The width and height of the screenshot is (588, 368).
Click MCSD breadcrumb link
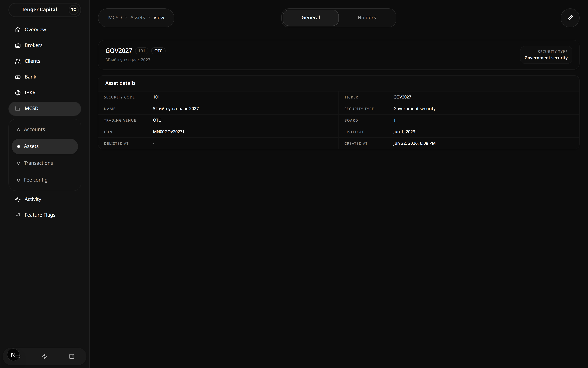click(x=115, y=18)
